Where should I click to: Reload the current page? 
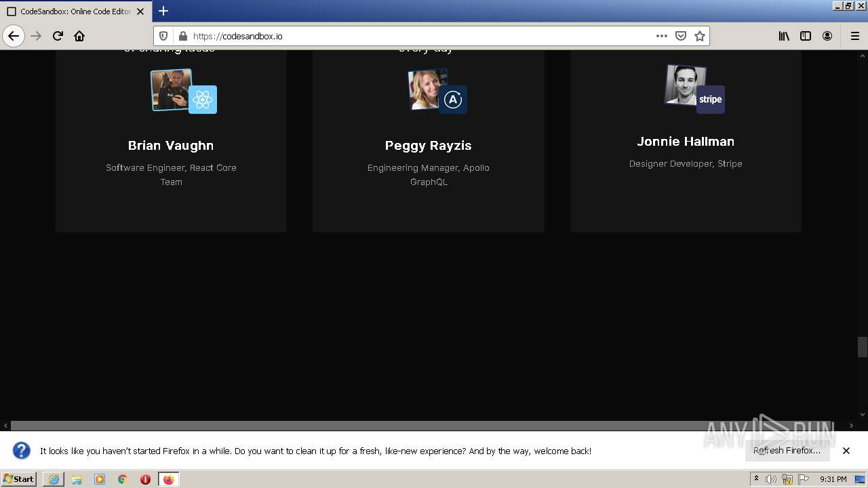tap(58, 36)
